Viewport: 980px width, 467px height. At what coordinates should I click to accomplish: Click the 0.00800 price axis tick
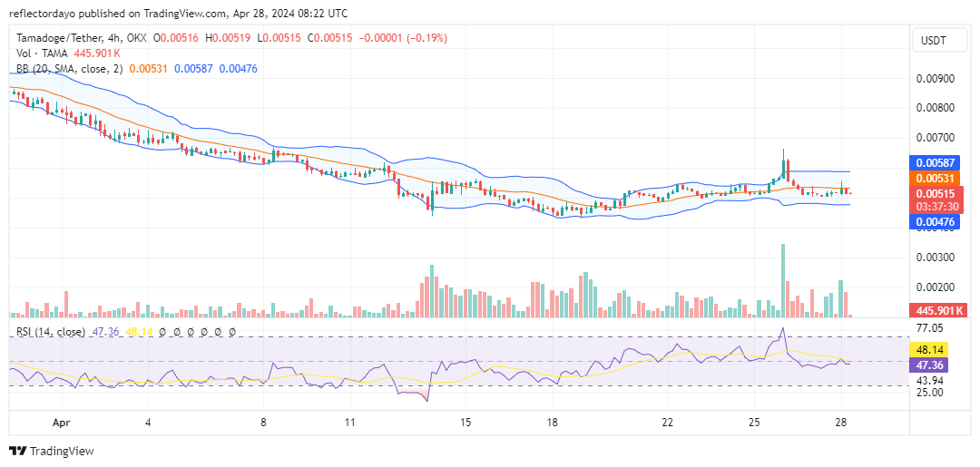click(x=935, y=108)
